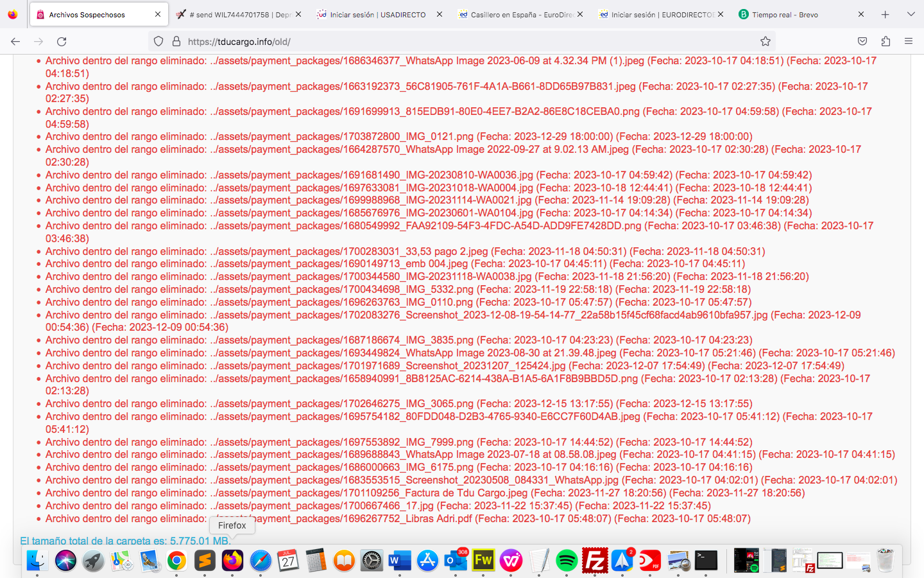The width and height of the screenshot is (924, 578).
Task: Open the Firefox hamburger application menu
Action: [x=909, y=42]
